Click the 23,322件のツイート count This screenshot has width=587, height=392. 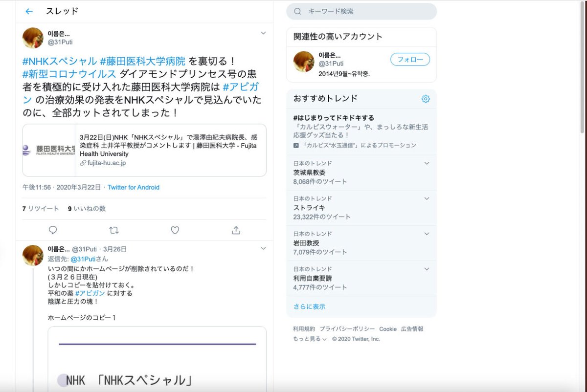[x=322, y=217]
